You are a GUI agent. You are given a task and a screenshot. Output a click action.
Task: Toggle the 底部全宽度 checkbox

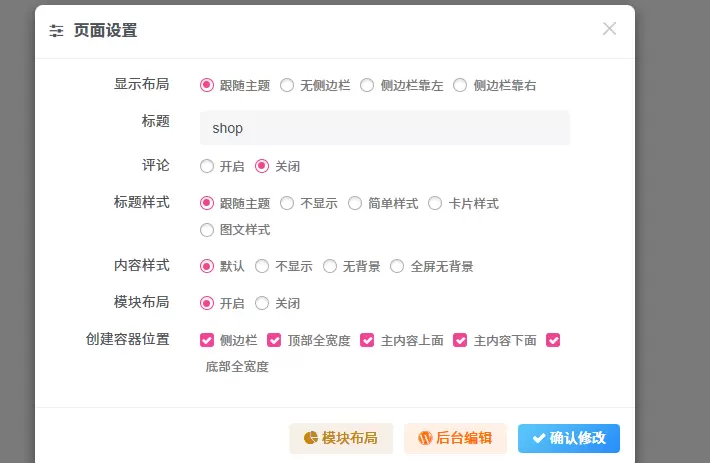[x=553, y=340]
